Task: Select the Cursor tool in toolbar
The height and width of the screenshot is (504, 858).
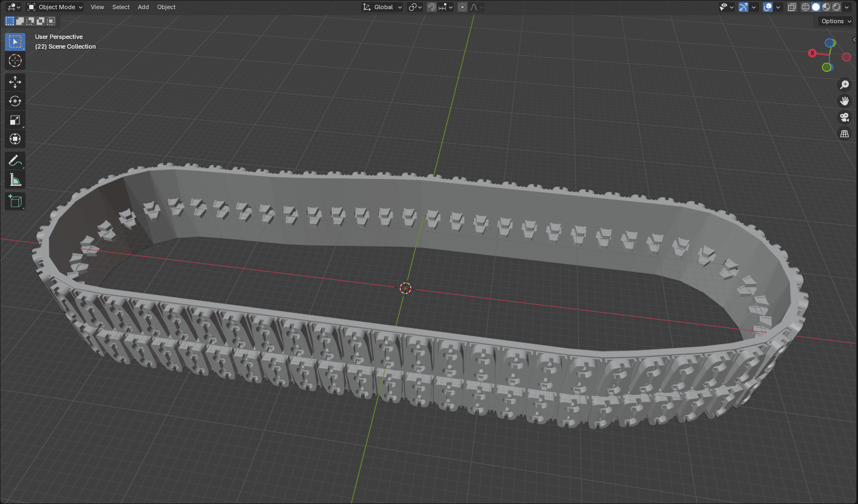Action: tap(15, 61)
